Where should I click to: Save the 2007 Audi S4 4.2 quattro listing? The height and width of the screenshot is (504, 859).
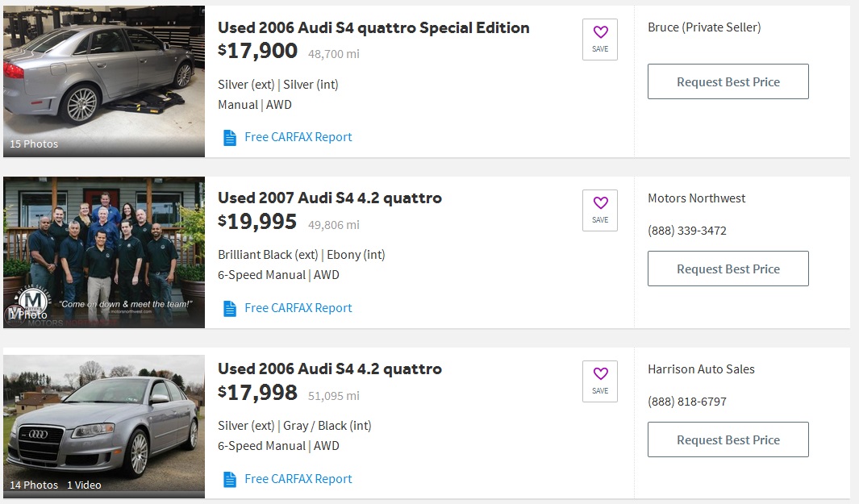click(x=600, y=210)
